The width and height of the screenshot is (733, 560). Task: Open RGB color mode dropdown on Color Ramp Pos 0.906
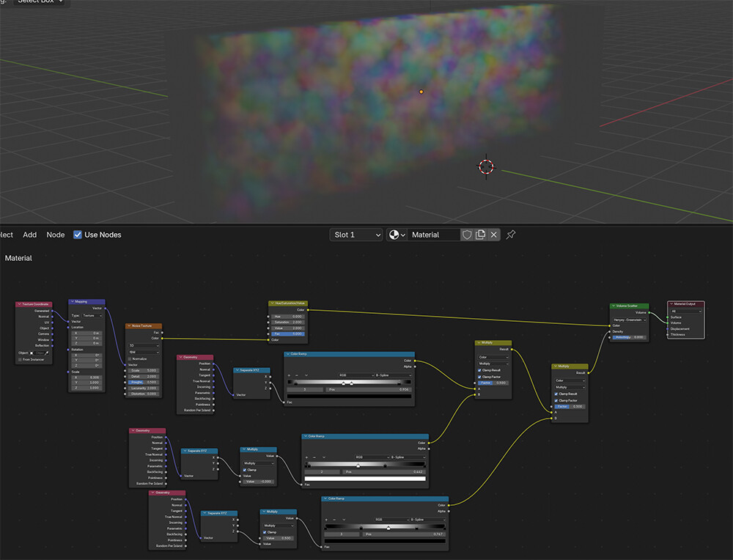356,375
